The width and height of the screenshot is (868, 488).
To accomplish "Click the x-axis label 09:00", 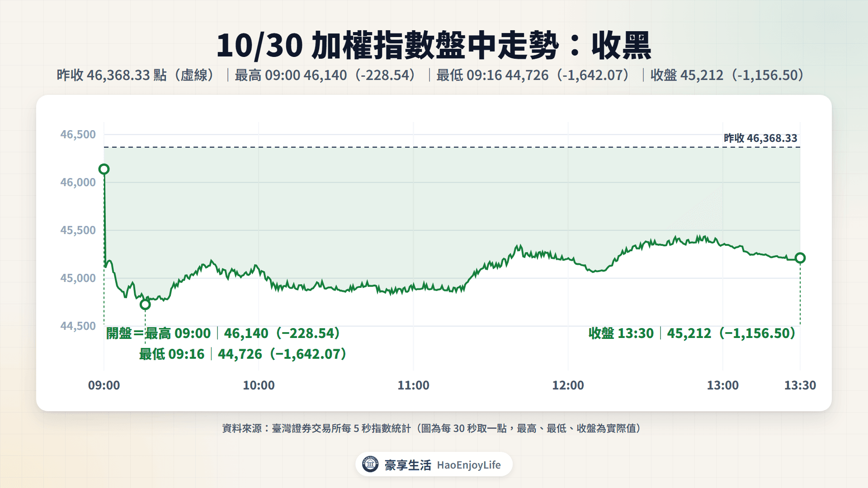I will [104, 385].
